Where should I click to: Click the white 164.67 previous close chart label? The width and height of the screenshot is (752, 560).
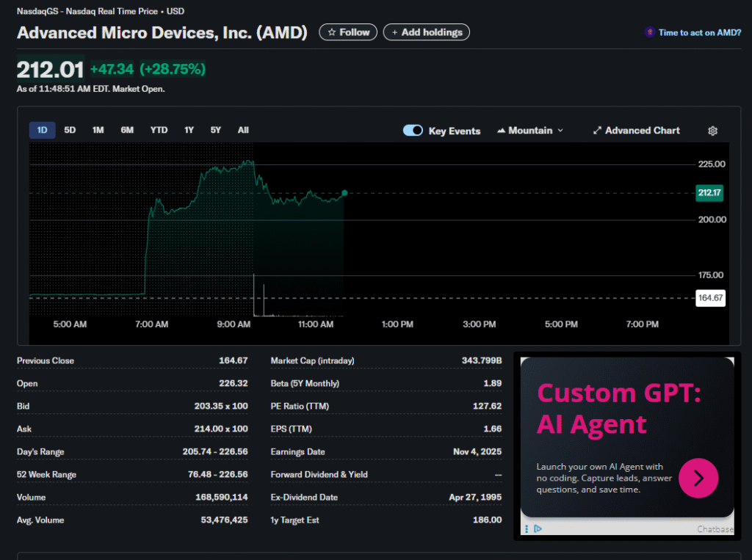click(709, 298)
